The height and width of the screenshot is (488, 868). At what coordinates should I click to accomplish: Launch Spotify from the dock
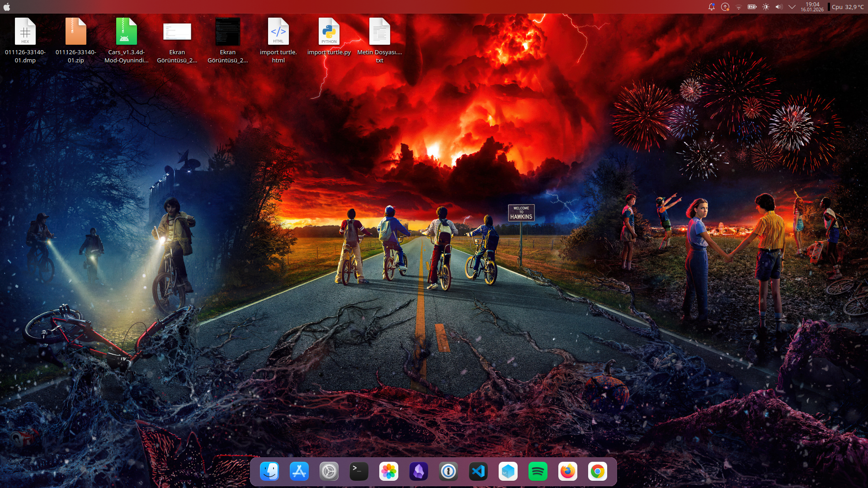coord(538,472)
